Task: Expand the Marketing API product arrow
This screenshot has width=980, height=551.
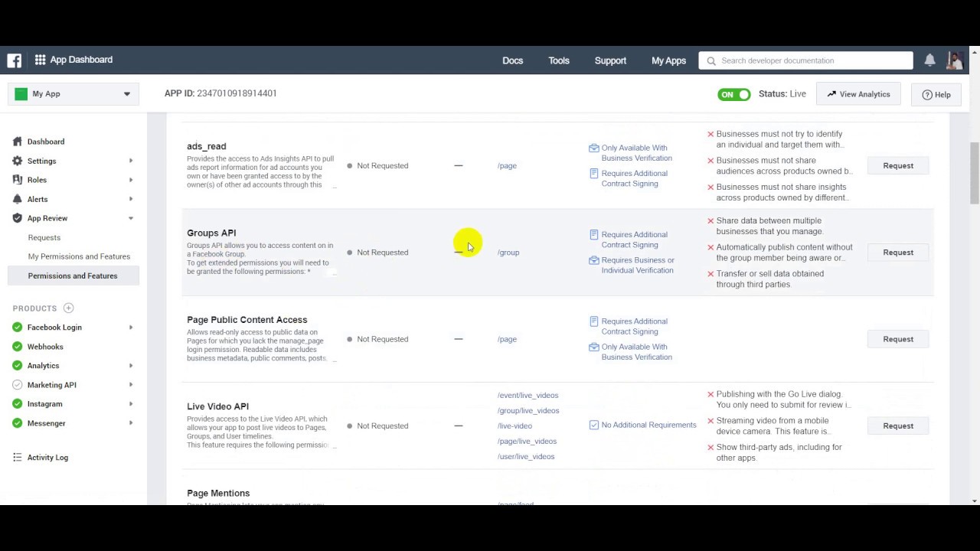Action: pos(131,385)
